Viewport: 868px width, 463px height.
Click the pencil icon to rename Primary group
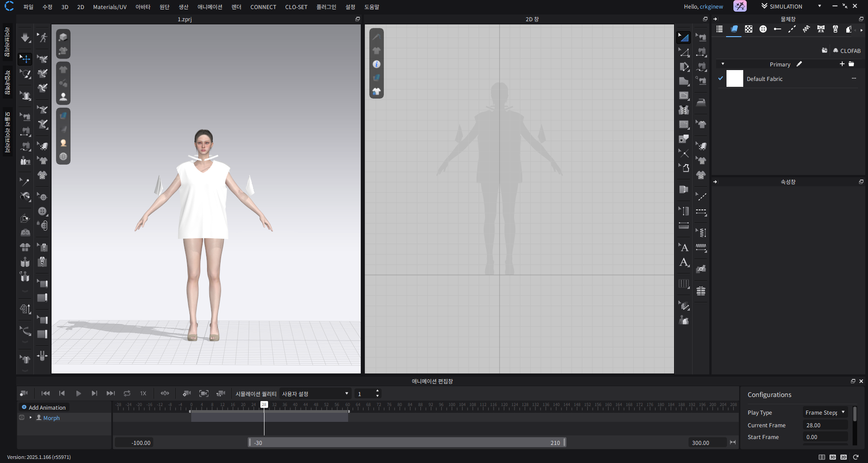pos(799,64)
